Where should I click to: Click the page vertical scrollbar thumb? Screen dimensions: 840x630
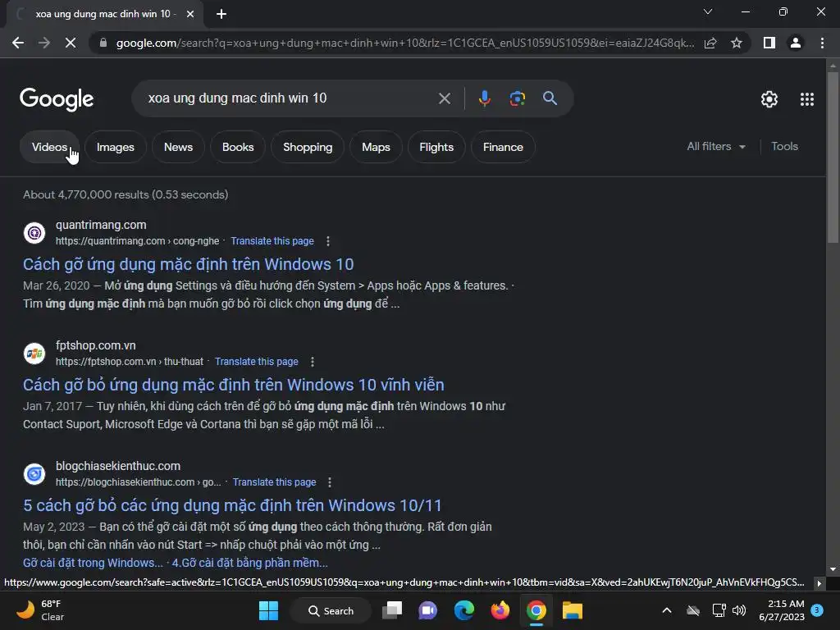833,157
